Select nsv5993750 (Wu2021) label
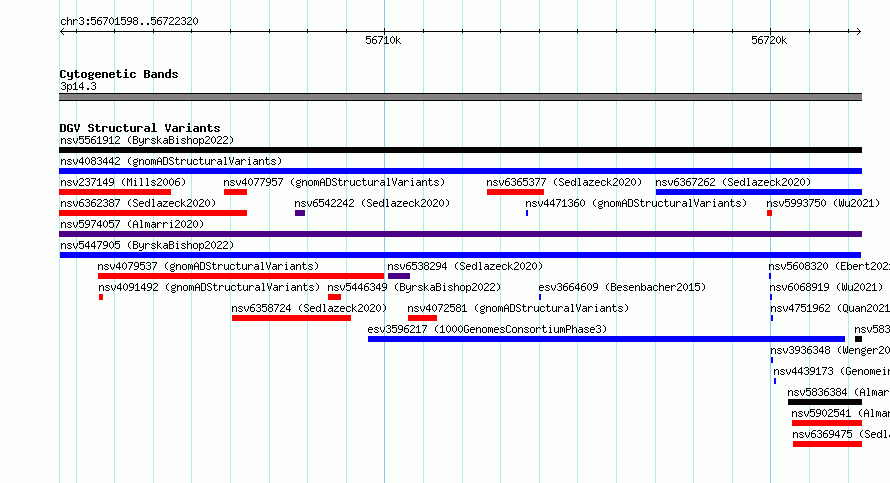The height and width of the screenshot is (483, 890). click(x=823, y=203)
